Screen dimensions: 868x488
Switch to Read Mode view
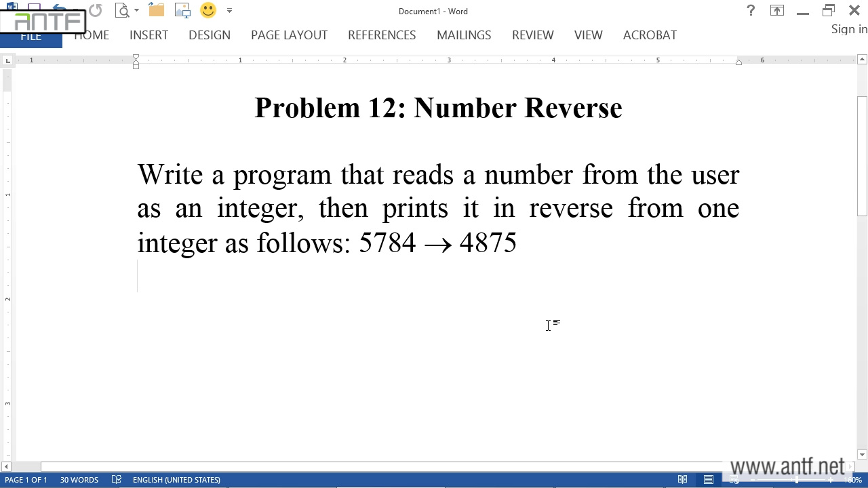(x=683, y=480)
